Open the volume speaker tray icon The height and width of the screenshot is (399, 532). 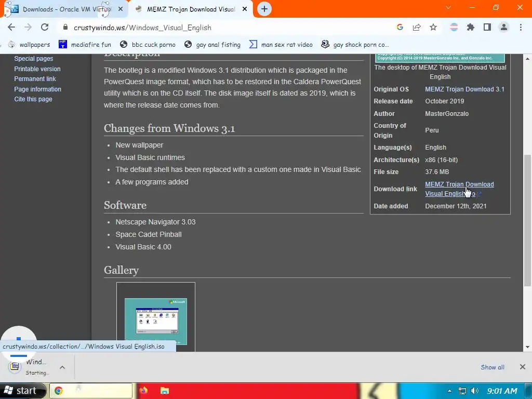tap(475, 391)
